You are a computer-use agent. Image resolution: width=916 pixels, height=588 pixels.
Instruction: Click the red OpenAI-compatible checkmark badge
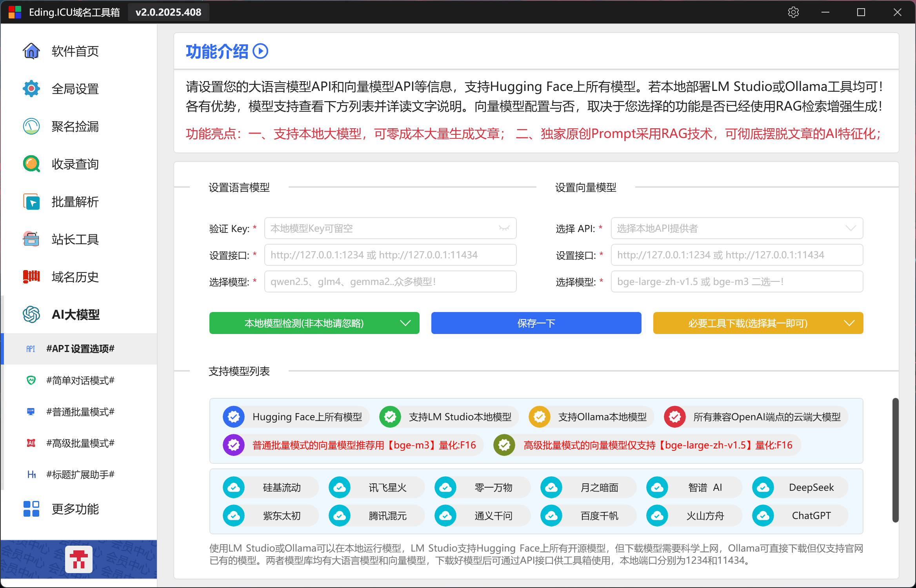(675, 417)
